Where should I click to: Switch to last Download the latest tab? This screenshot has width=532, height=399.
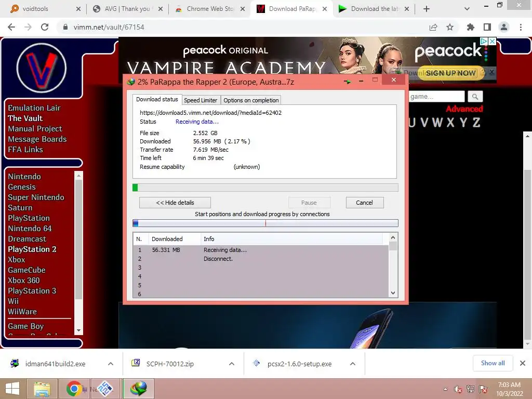(374, 9)
